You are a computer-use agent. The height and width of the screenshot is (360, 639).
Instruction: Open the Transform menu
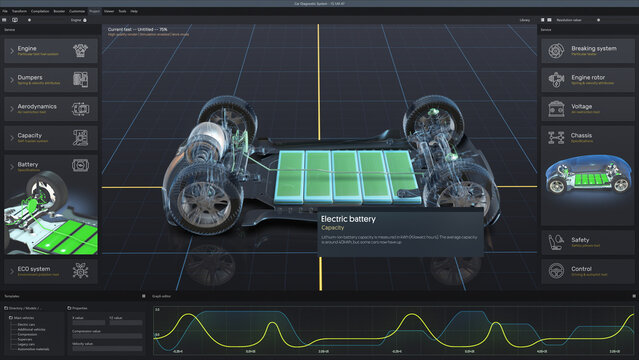click(19, 11)
